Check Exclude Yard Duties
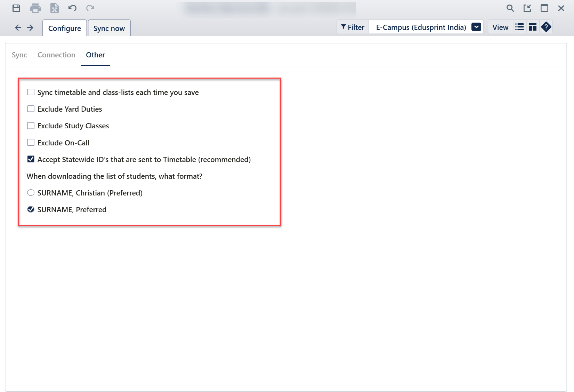 (31, 109)
